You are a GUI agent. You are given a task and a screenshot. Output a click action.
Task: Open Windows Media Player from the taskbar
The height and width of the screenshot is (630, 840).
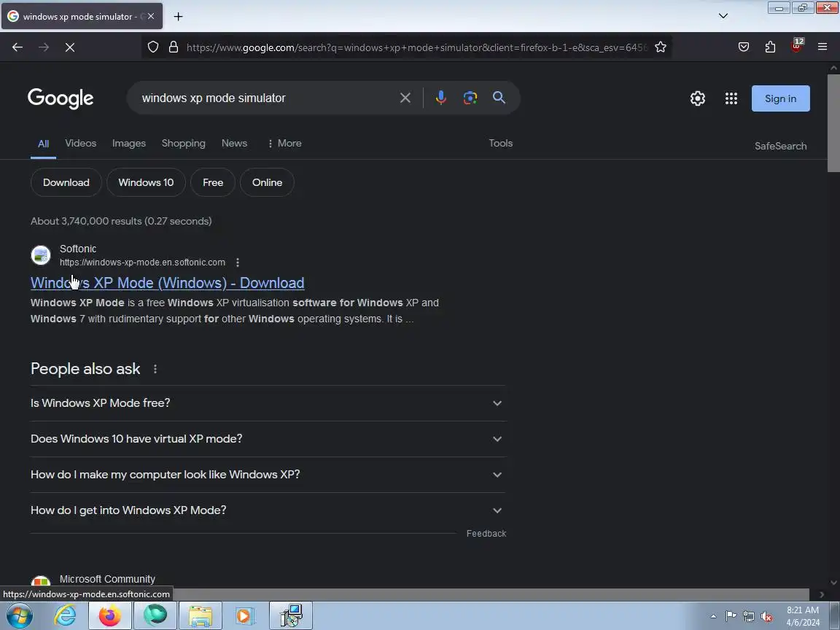click(x=244, y=615)
